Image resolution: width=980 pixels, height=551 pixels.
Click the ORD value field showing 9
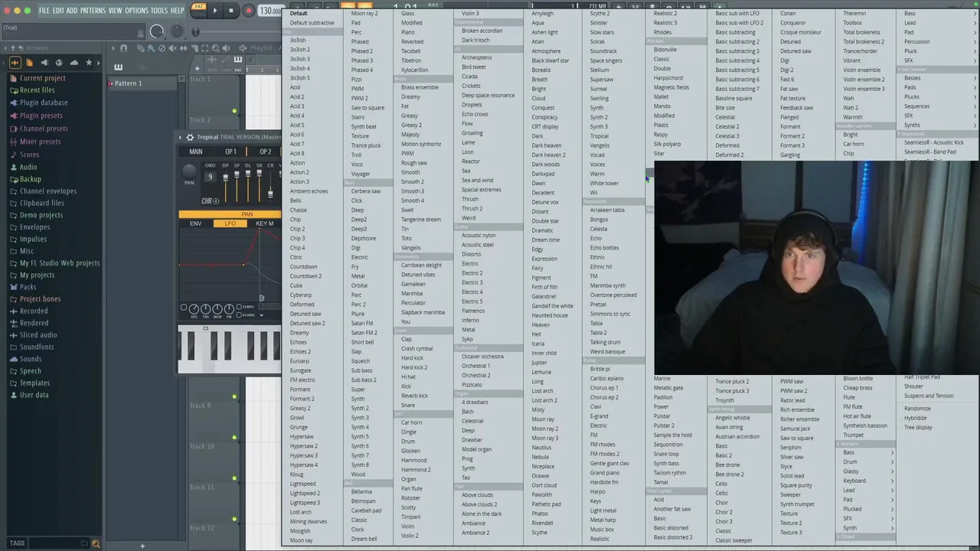pyautogui.click(x=210, y=177)
